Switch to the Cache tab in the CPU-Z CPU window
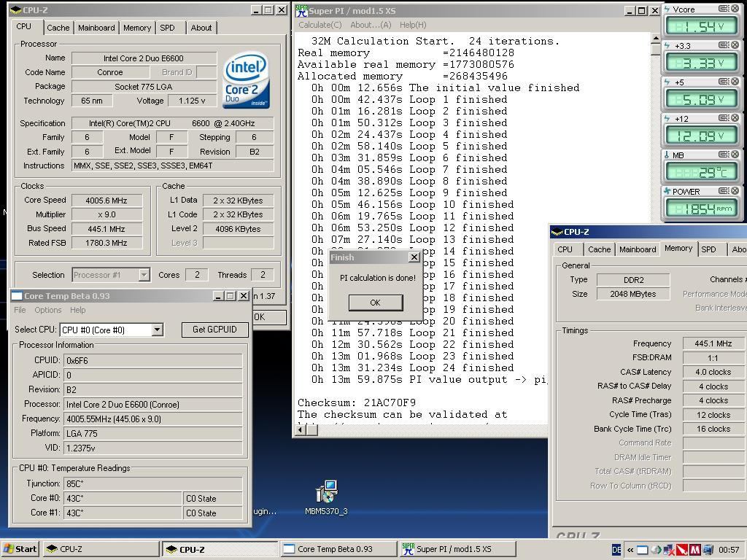Image resolution: width=747 pixels, height=560 pixels. click(58, 28)
